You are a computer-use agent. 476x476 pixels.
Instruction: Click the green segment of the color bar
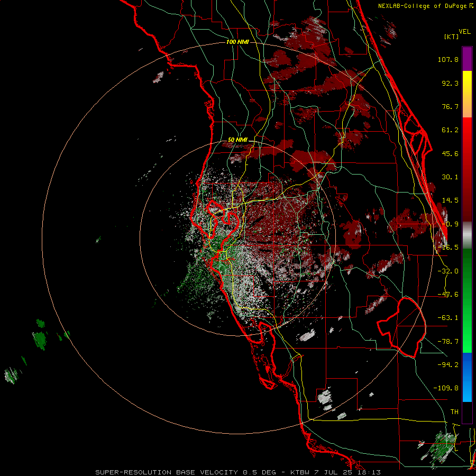point(467,300)
